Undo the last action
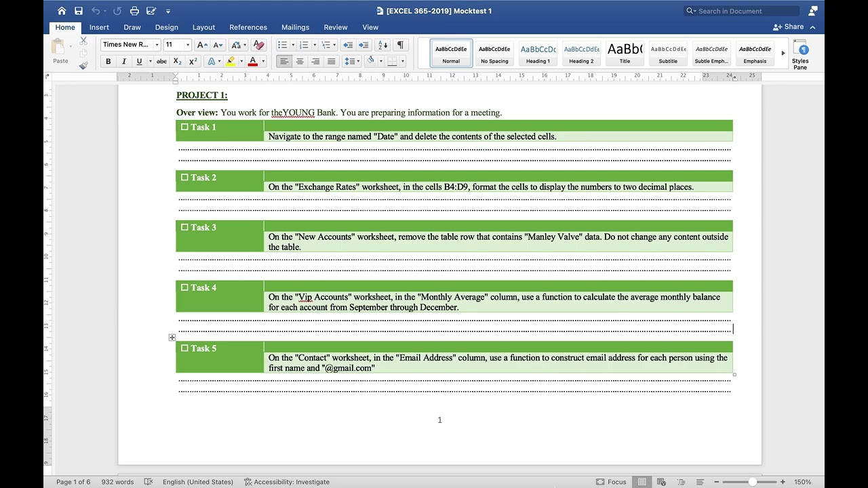The width and height of the screenshot is (868, 488). pyautogui.click(x=96, y=11)
